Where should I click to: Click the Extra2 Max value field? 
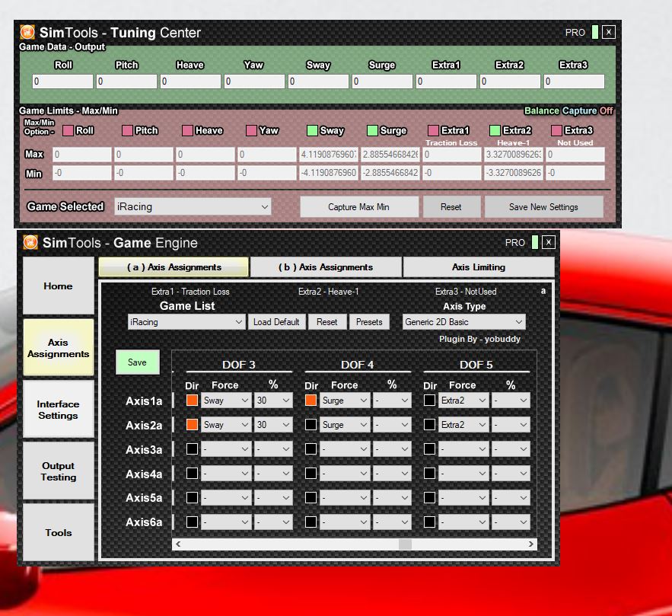514,155
